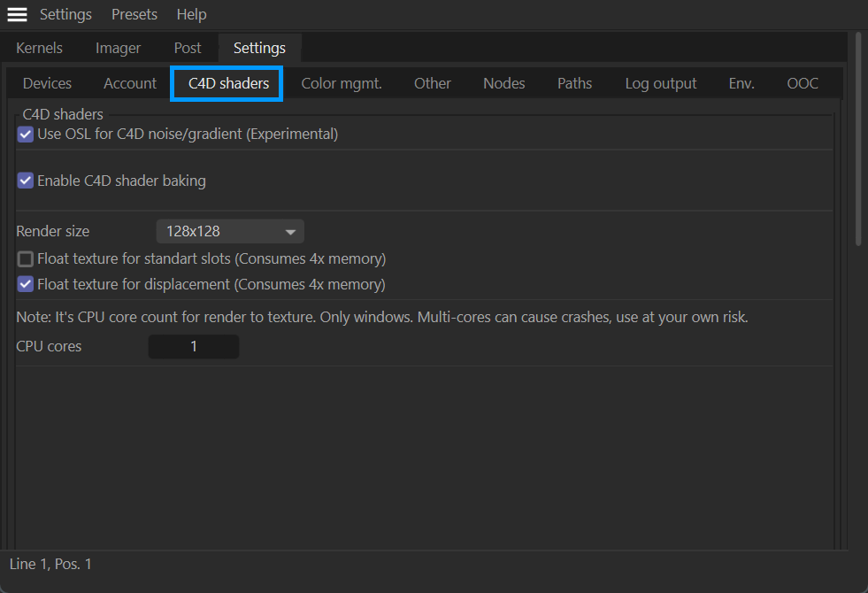Open the Settings menu

pyautogui.click(x=65, y=15)
